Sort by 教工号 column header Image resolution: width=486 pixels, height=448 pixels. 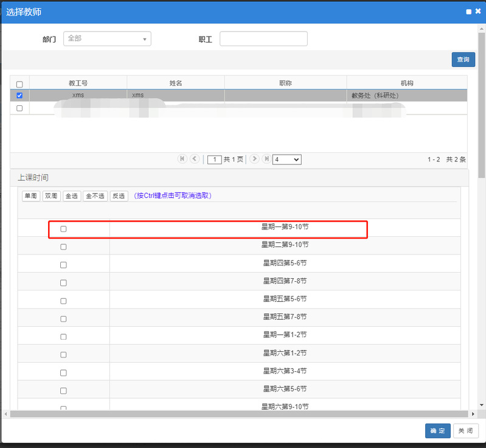(78, 83)
